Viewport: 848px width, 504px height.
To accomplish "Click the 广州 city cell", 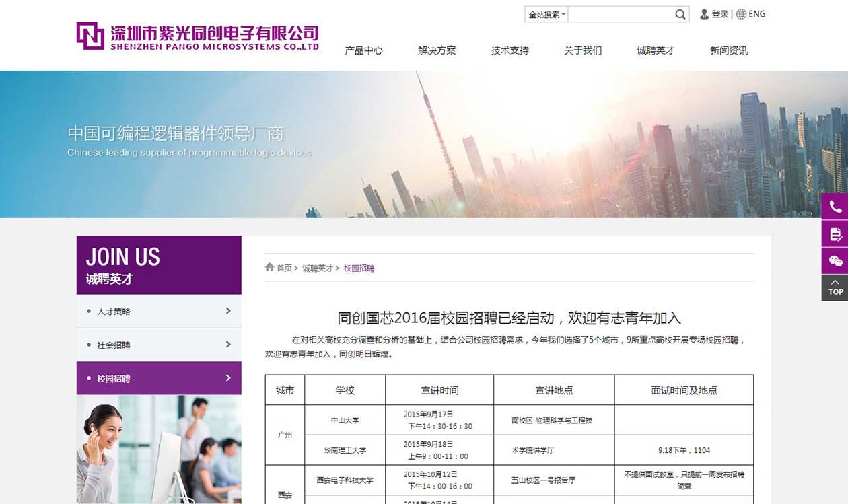I will [285, 435].
